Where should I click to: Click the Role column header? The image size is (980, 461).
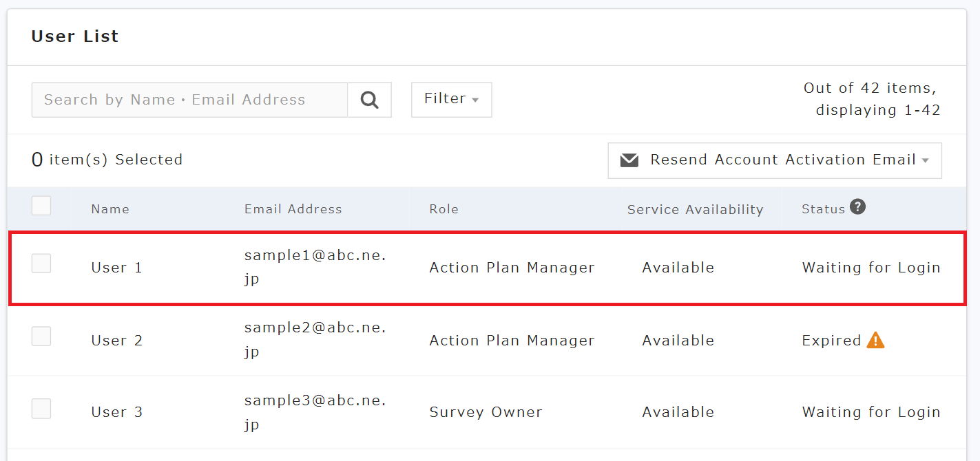click(x=444, y=209)
